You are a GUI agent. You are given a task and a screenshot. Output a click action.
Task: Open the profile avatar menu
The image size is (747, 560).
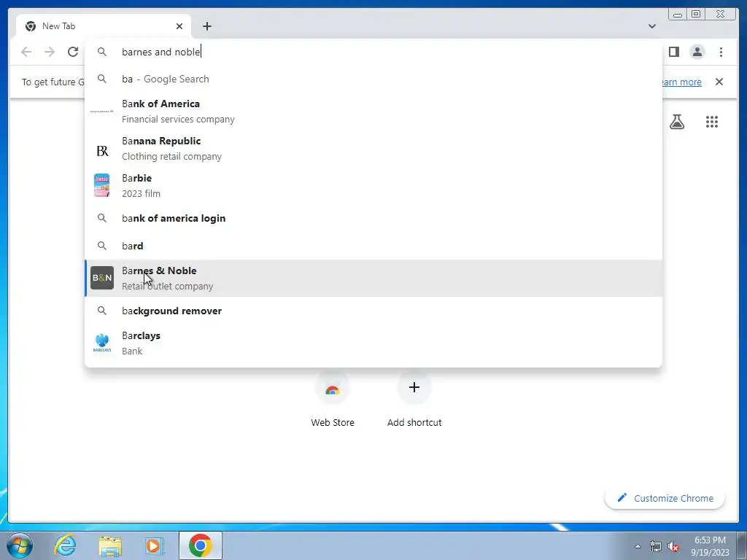[697, 52]
